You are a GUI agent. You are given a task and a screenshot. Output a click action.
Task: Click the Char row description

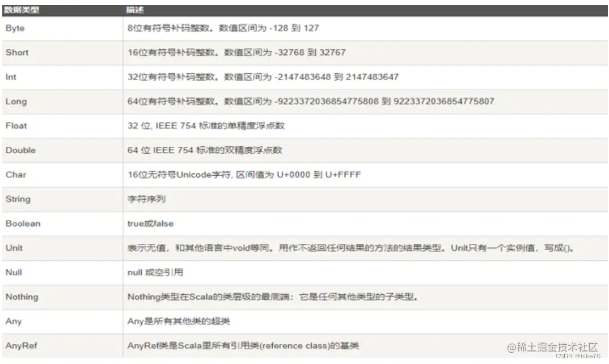pos(244,175)
